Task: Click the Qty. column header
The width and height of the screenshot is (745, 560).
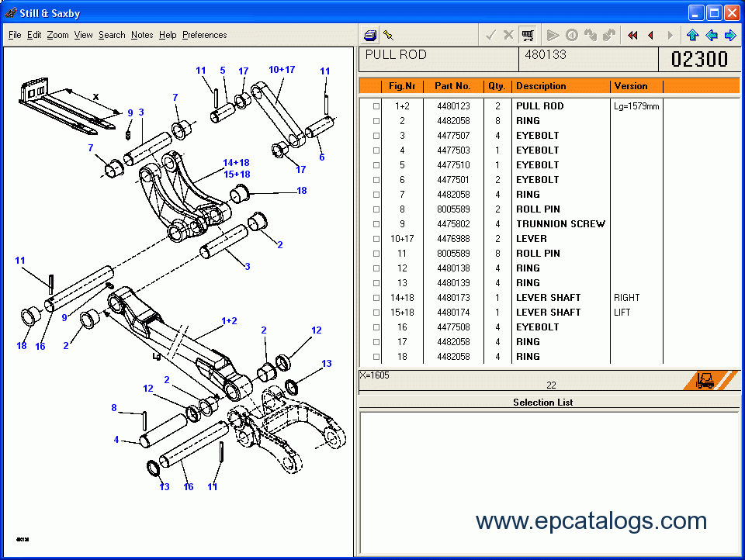Action: pos(497,86)
